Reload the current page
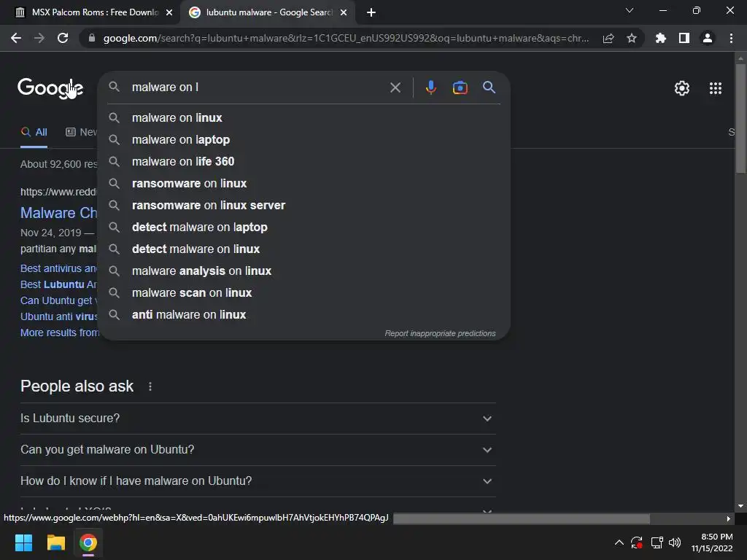This screenshot has height=560, width=747. point(63,38)
